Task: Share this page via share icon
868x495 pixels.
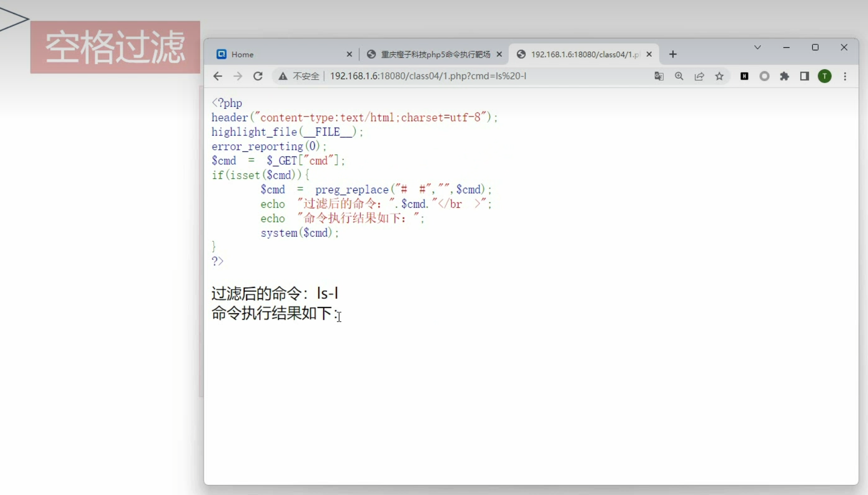Action: tap(699, 76)
